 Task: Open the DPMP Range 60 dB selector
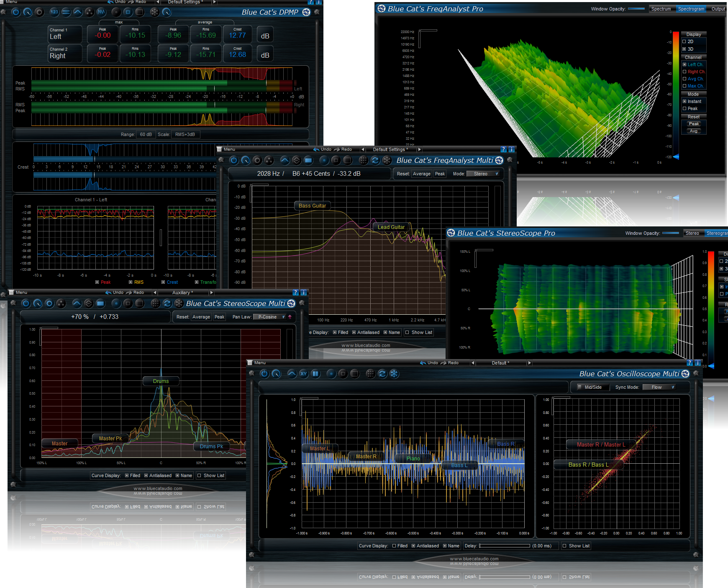[x=146, y=134]
